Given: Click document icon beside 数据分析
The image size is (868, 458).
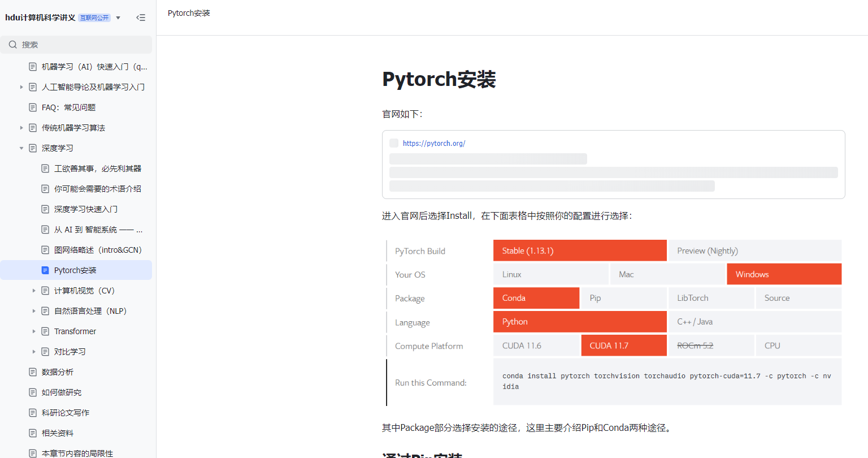Looking at the screenshot, I should 33,372.
